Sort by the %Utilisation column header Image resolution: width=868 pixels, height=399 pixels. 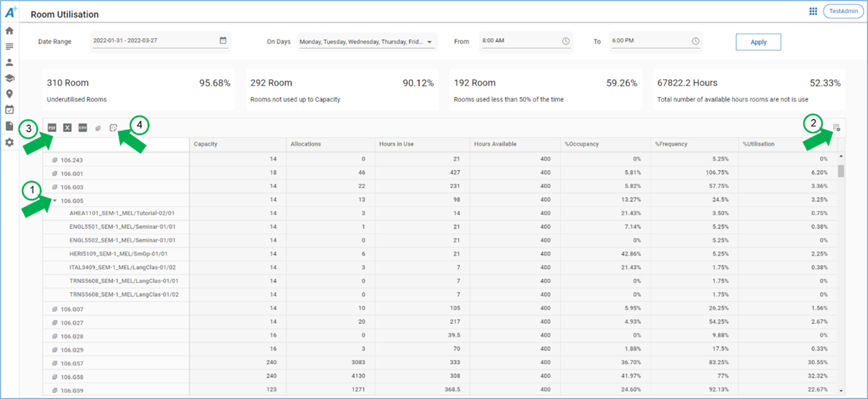point(788,144)
